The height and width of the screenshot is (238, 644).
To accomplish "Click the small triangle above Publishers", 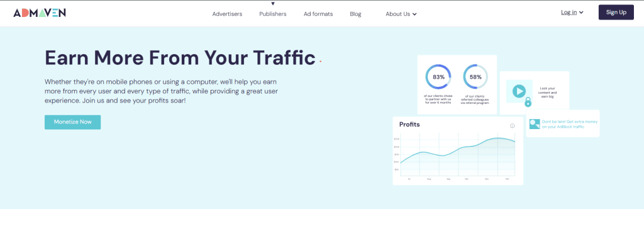I will (273, 4).
